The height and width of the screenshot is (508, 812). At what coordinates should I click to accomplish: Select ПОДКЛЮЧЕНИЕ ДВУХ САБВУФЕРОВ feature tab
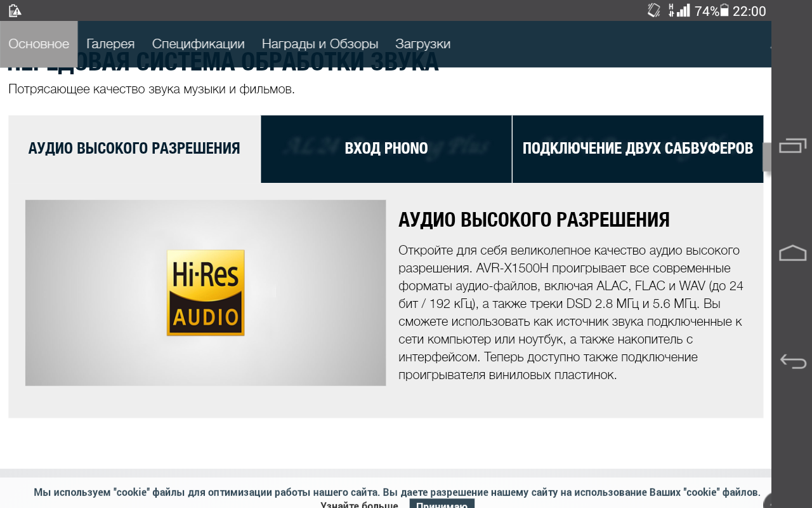(638, 149)
